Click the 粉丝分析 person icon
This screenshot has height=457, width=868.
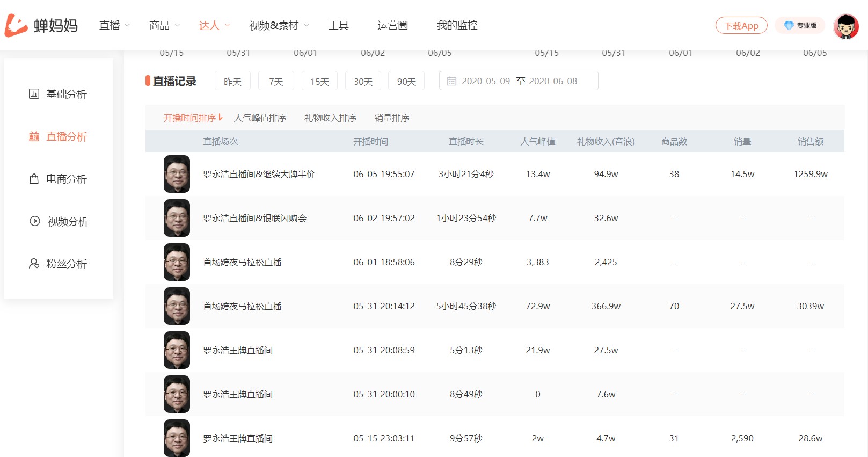coord(34,264)
